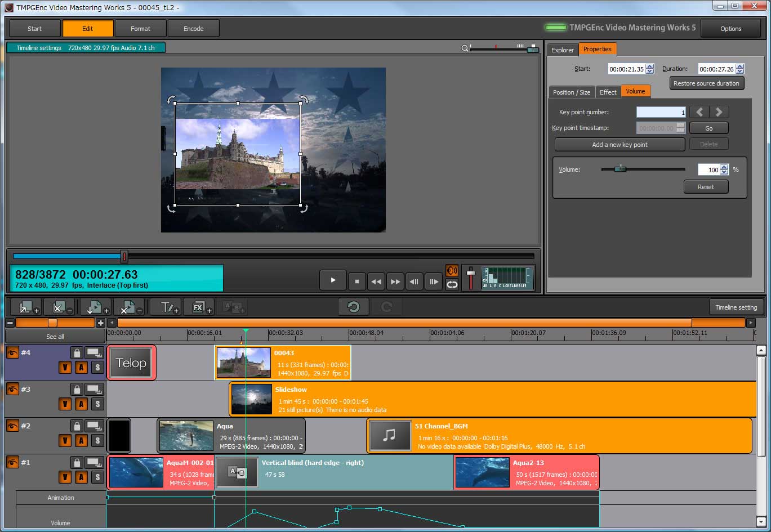
Task: Click the Volume slider handle in Properties
Action: [620, 169]
